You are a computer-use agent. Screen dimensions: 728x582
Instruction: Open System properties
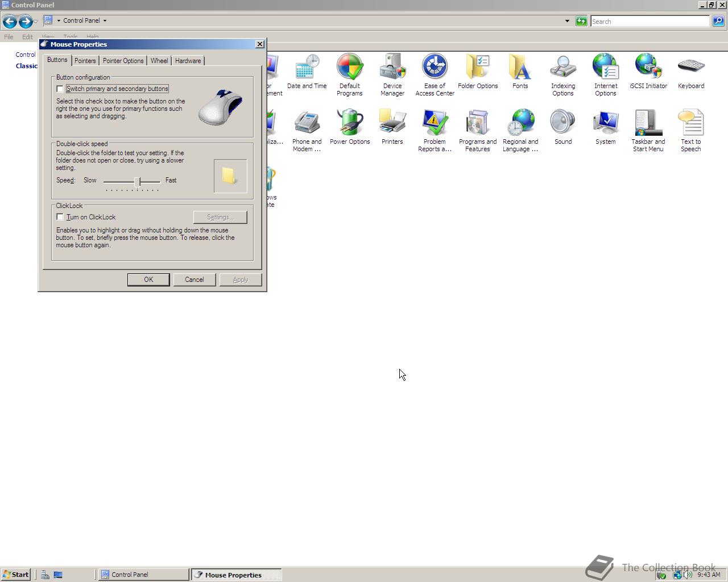click(606, 127)
